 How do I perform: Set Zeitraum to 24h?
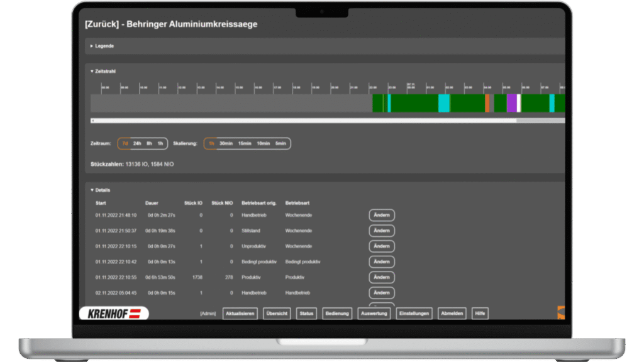(137, 144)
